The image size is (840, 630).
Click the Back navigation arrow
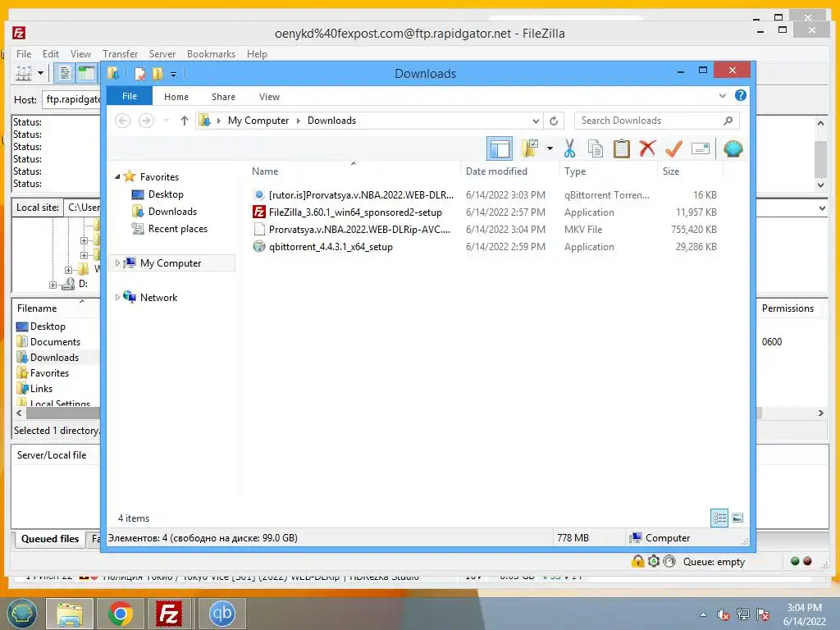click(123, 121)
